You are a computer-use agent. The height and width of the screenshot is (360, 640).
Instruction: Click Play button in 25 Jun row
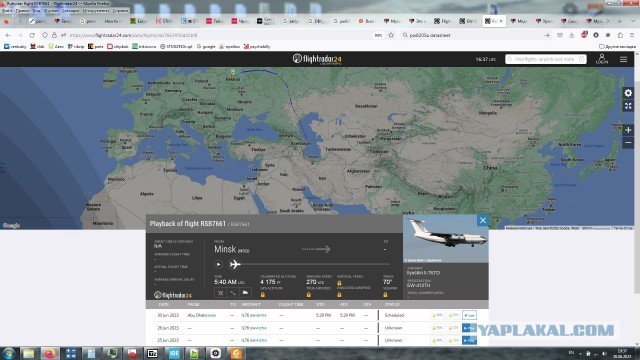(469, 340)
